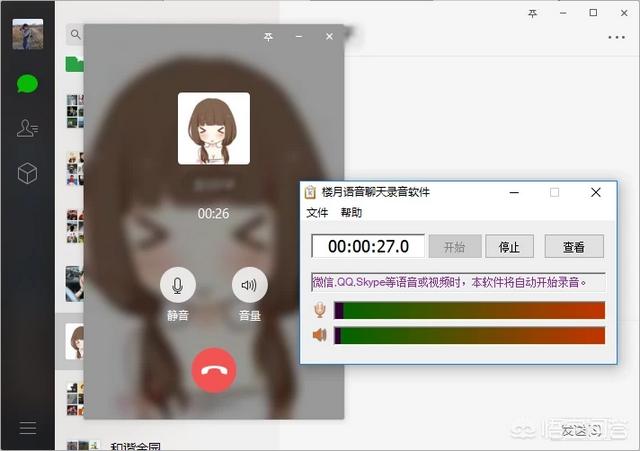
Task: Click the microphone level meter bar
Action: click(469, 311)
